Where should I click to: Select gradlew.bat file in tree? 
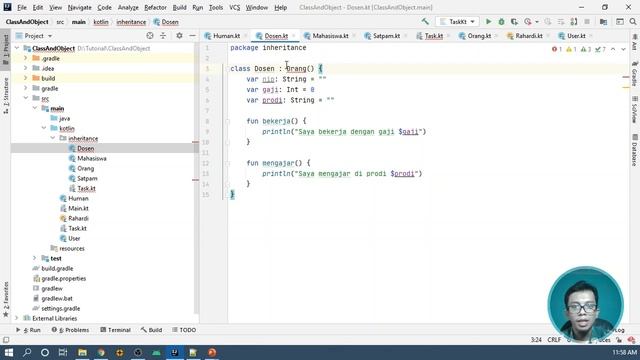click(x=57, y=298)
